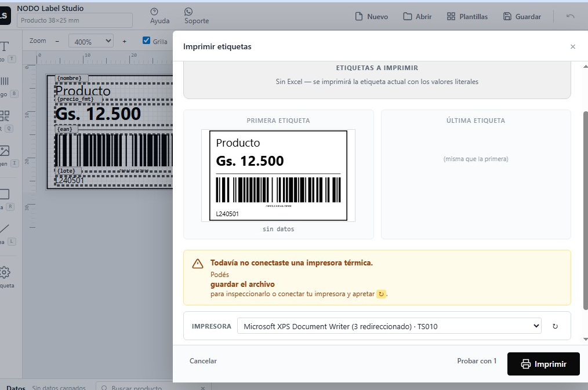Click the search box clear X icon
Viewport: 588px width, 390px height.
[202, 387]
